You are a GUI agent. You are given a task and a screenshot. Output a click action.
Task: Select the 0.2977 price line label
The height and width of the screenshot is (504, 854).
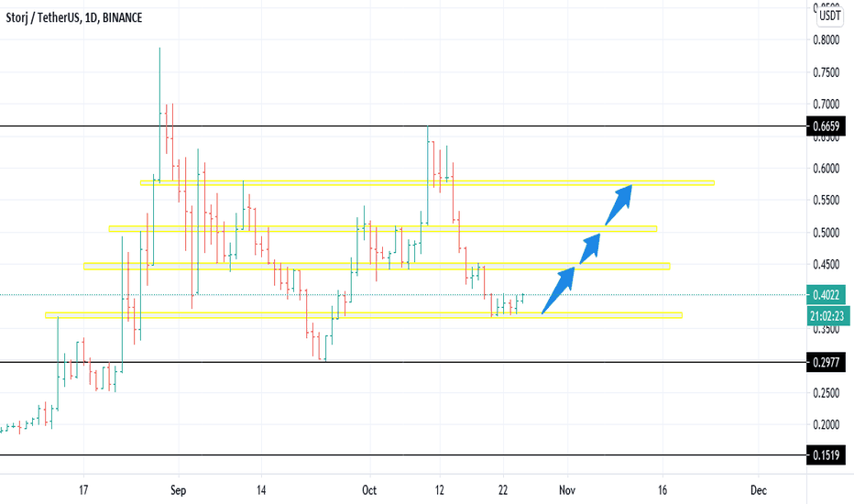[827, 362]
